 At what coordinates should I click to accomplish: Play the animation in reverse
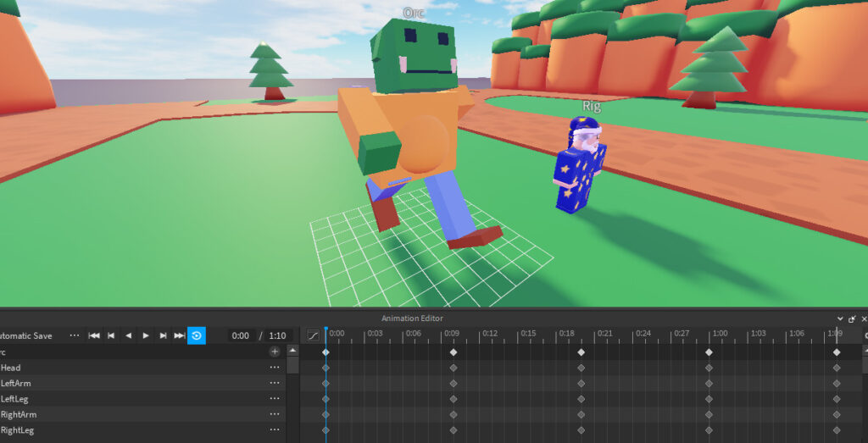[129, 335]
